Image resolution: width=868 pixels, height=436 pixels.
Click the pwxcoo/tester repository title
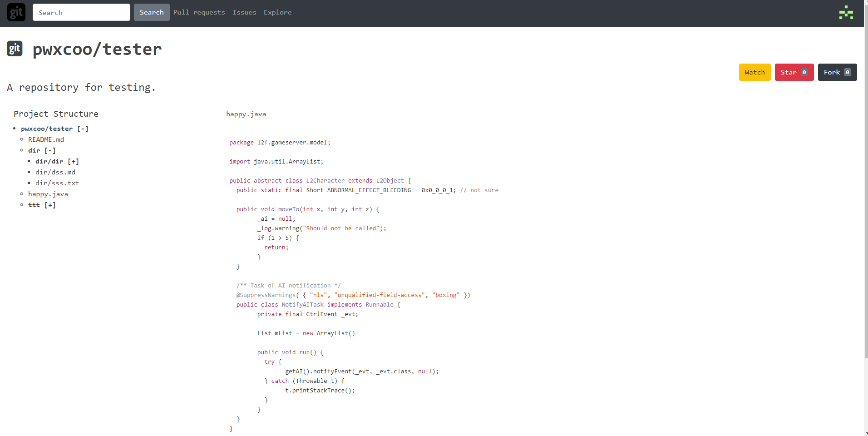(x=97, y=49)
